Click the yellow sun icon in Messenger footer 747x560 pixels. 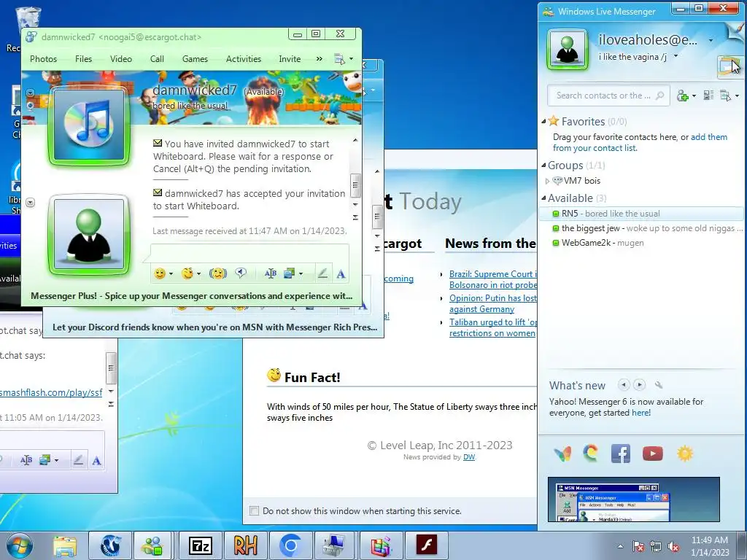(684, 454)
